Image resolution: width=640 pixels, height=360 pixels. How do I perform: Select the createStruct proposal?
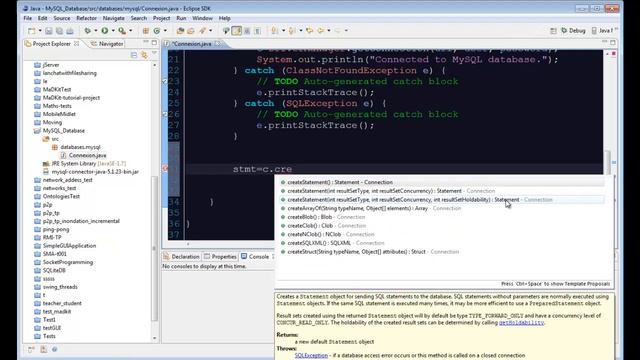coord(442,252)
